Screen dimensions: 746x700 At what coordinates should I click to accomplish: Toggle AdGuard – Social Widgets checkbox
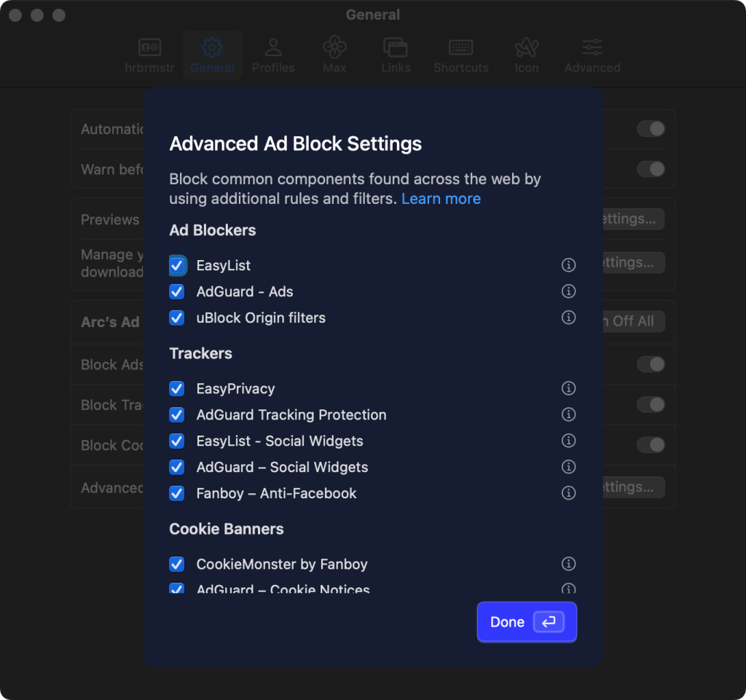tap(177, 467)
